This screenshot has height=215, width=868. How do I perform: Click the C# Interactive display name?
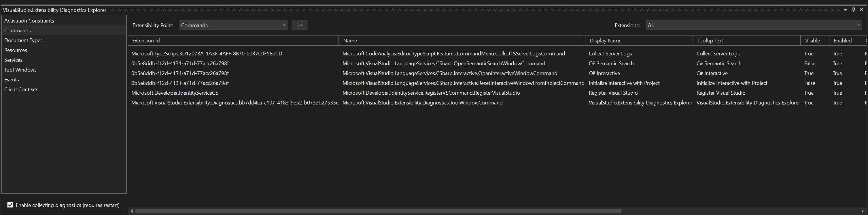pos(604,73)
